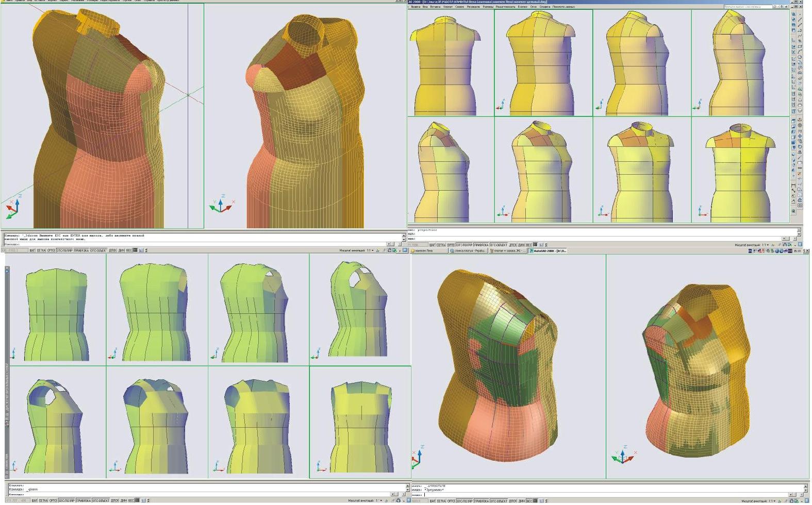Click the InfoCenter search field in top-right window
The height and width of the screenshot is (505, 812).
click(x=748, y=7)
